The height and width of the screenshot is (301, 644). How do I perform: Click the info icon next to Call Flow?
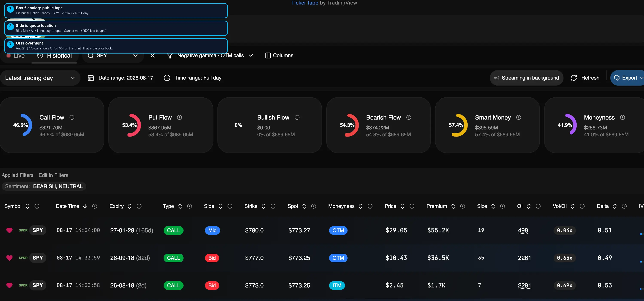[x=72, y=117]
